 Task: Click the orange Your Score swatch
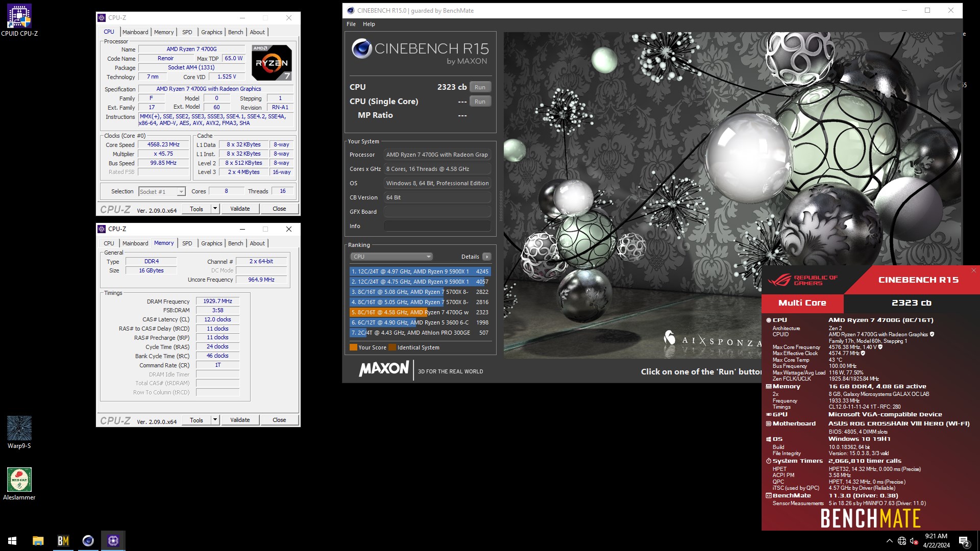point(353,347)
